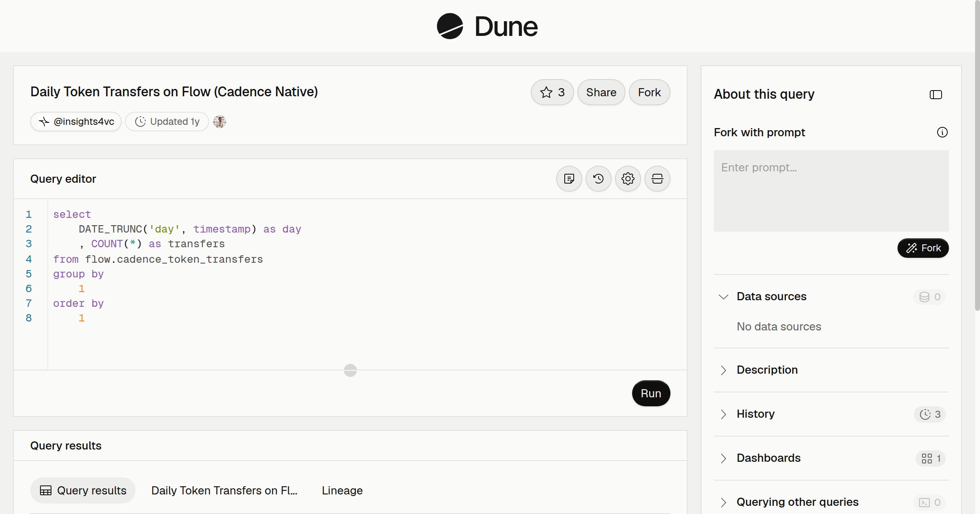Expand the Description section
Viewport: 980px width, 514px height.
pyautogui.click(x=831, y=370)
